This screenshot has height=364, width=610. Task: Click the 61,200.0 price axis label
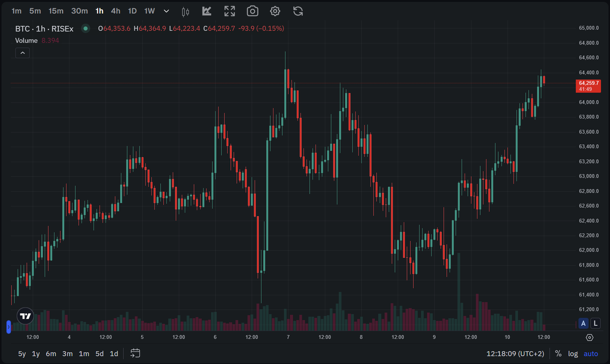tap(589, 309)
